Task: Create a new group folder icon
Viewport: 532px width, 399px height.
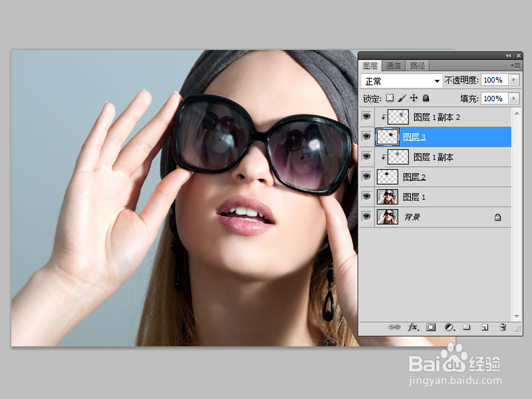Action: 467,327
